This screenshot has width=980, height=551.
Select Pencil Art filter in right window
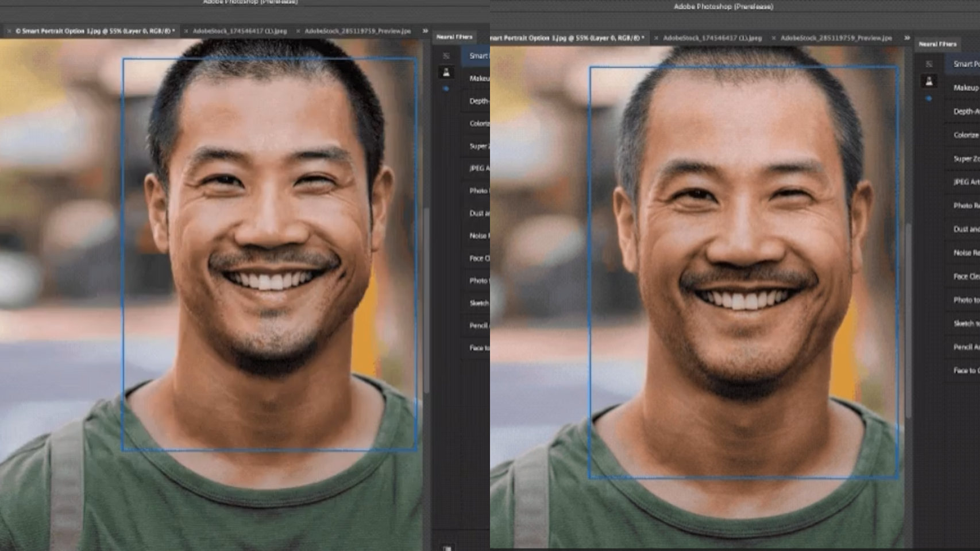click(x=966, y=347)
